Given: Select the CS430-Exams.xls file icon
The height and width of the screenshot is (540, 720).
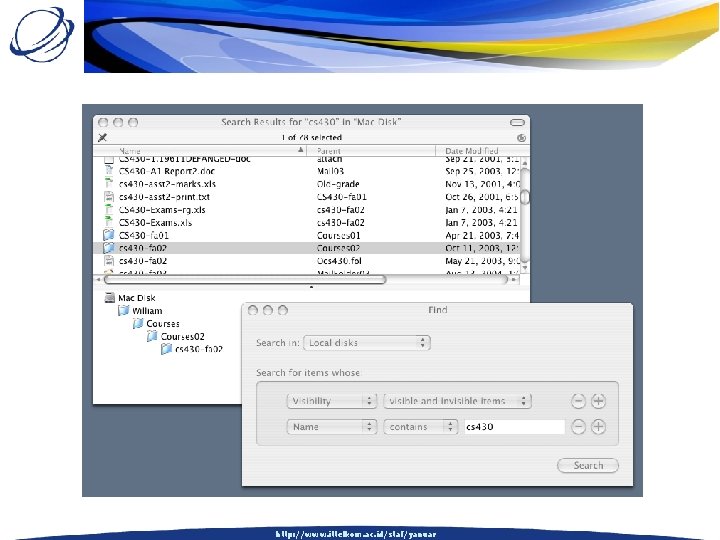Looking at the screenshot, I should pyautogui.click(x=109, y=222).
